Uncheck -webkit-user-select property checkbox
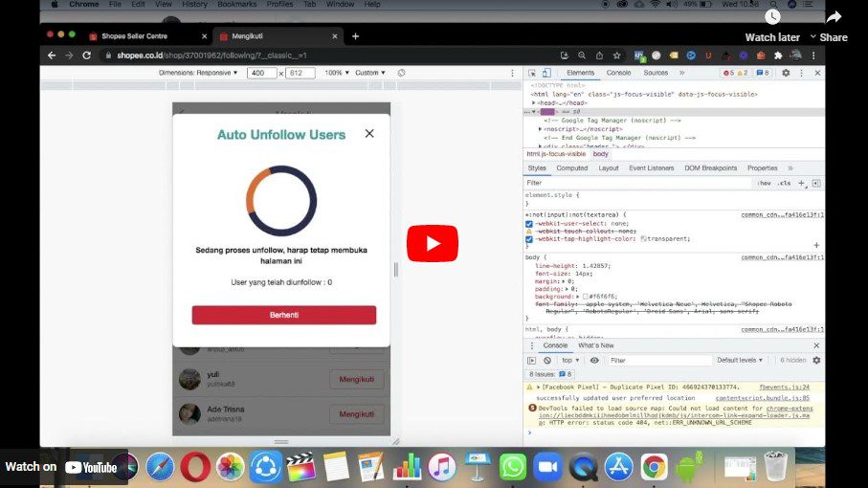Viewport: 868px width, 488px height. [x=528, y=224]
